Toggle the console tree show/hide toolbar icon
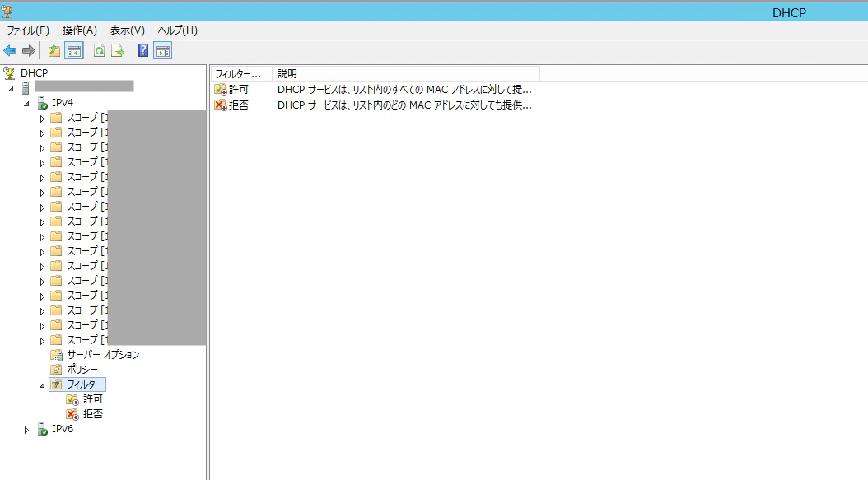 tap(73, 51)
